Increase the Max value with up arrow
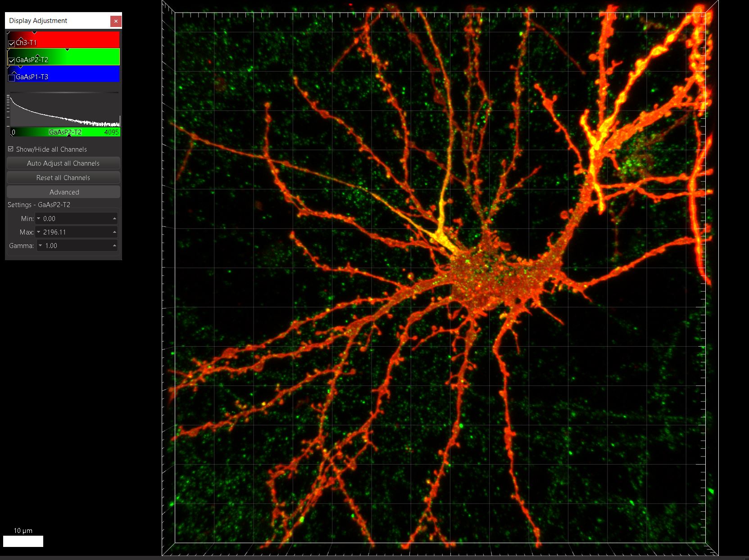 [114, 232]
